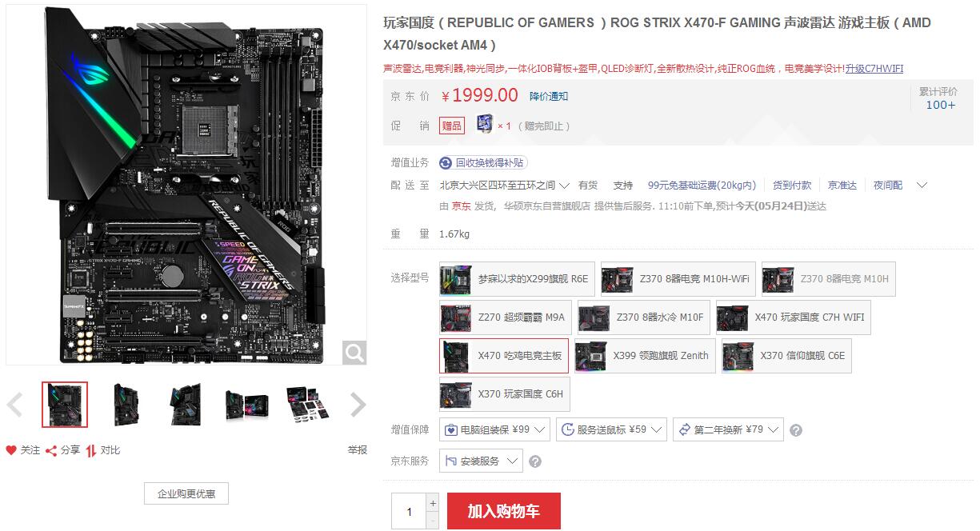
Task: Click the heart 关注 icon
Action: (x=11, y=450)
